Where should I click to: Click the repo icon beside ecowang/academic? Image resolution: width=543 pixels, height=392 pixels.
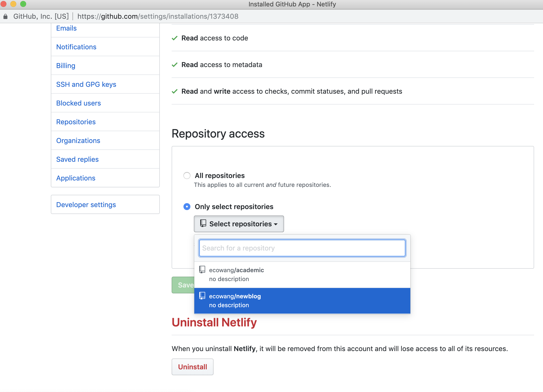[x=202, y=270]
